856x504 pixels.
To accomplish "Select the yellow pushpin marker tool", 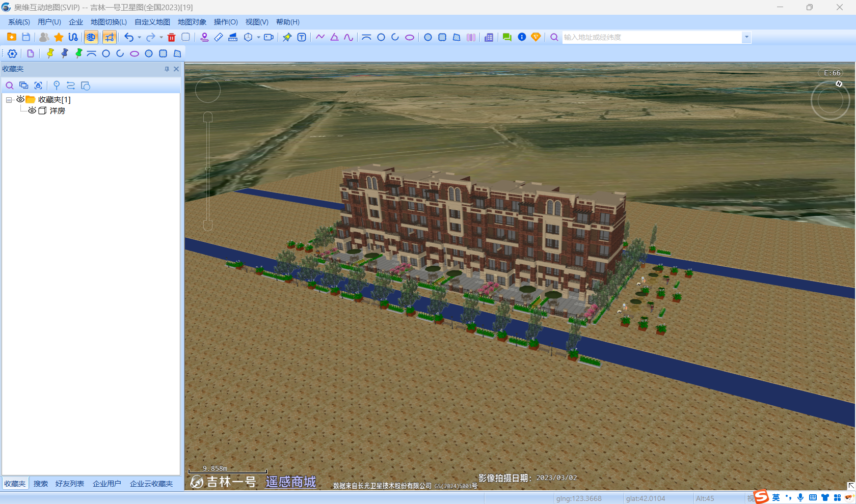I will click(x=287, y=37).
